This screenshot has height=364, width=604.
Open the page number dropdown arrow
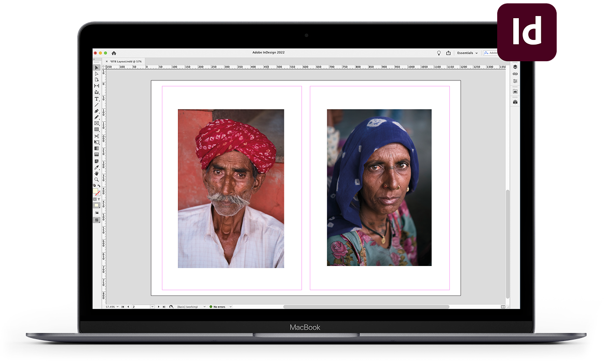152,306
